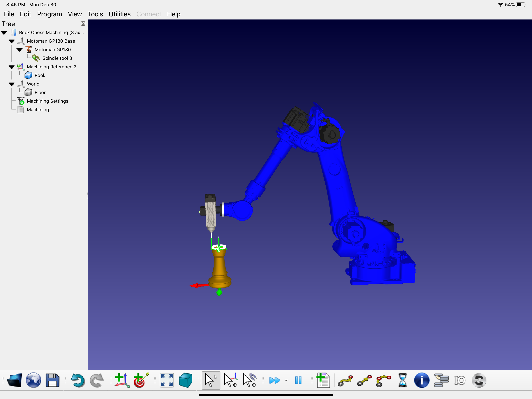Tap the clock in status bar

point(16,4)
